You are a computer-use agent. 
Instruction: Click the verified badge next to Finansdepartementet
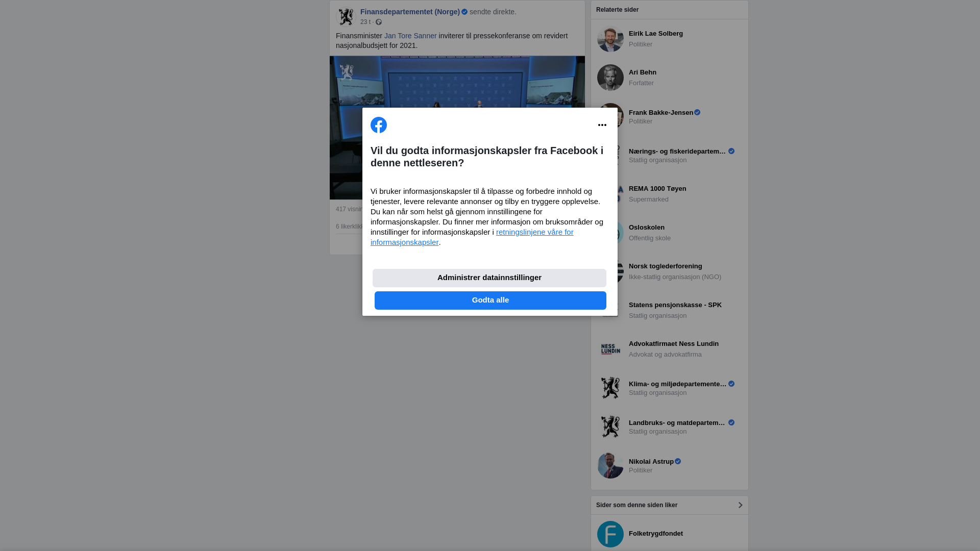point(464,12)
